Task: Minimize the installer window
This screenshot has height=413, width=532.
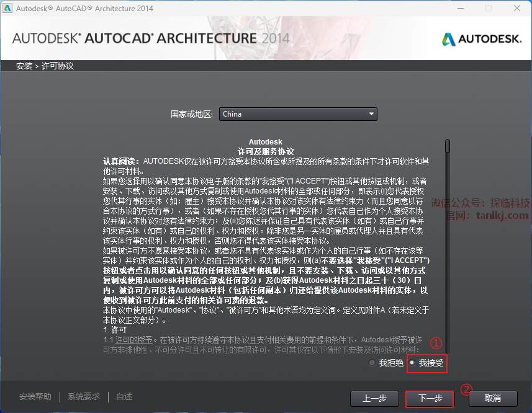Action: click(461, 8)
